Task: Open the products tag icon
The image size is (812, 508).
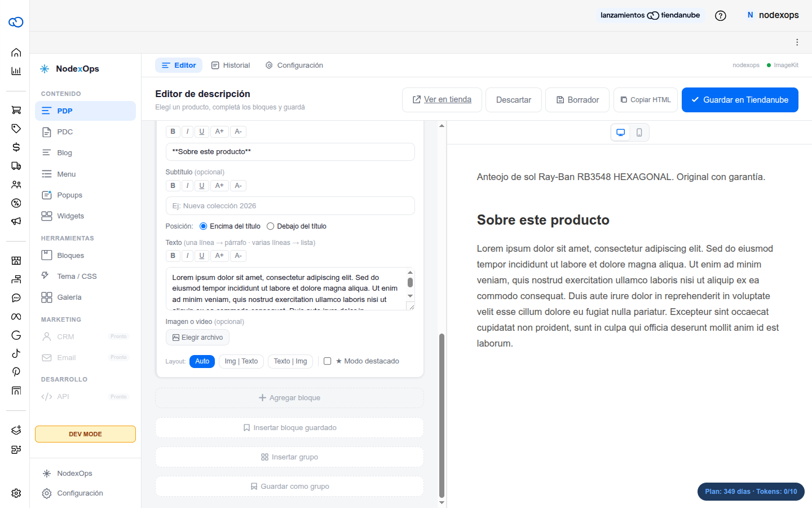Action: coord(16,128)
